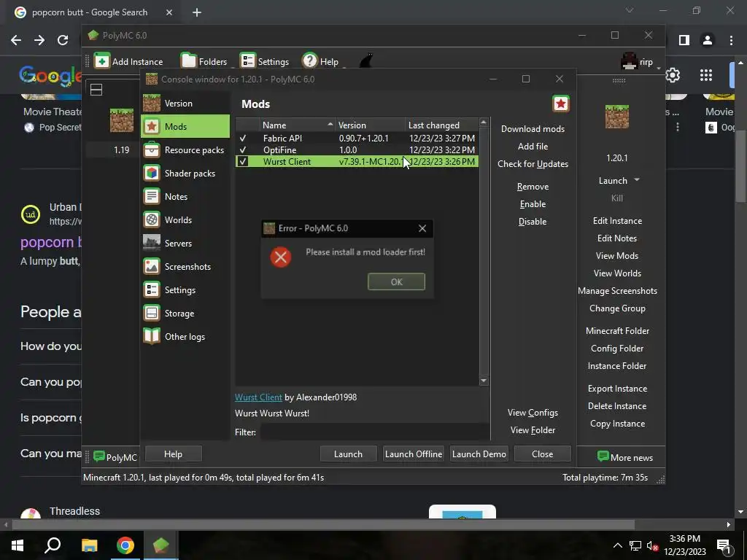Viewport: 747px width, 560px height.
Task: Click Add Instance in PolyMC toolbar
Action: pyautogui.click(x=128, y=61)
